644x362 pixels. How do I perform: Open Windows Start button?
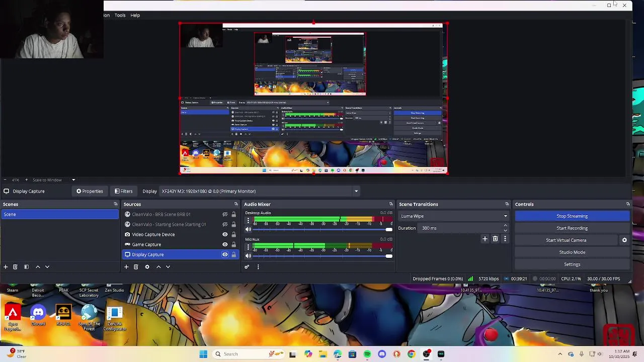pyautogui.click(x=203, y=354)
